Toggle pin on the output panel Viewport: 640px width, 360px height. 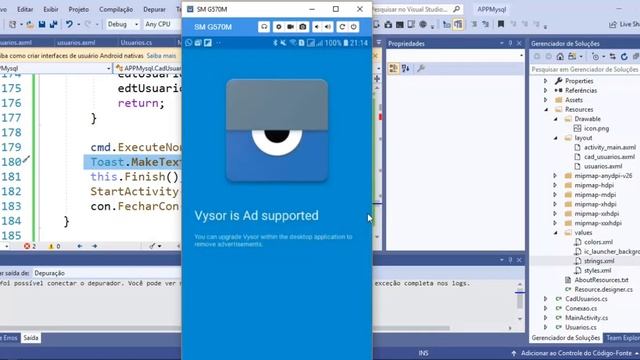point(510,260)
